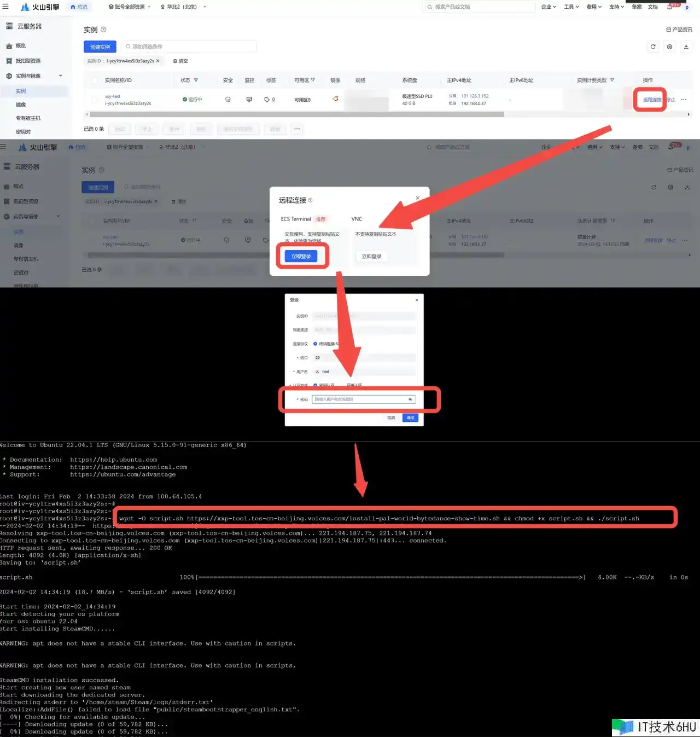Click 确定 in the 登录 dialog

pyautogui.click(x=410, y=417)
